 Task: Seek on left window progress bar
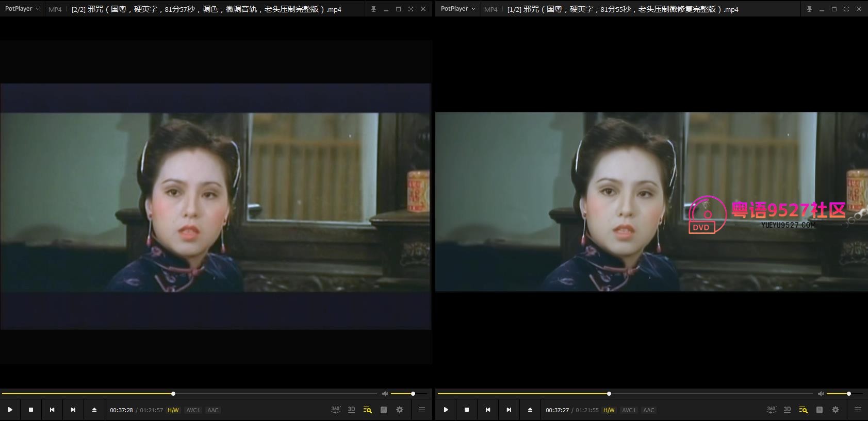point(189,394)
